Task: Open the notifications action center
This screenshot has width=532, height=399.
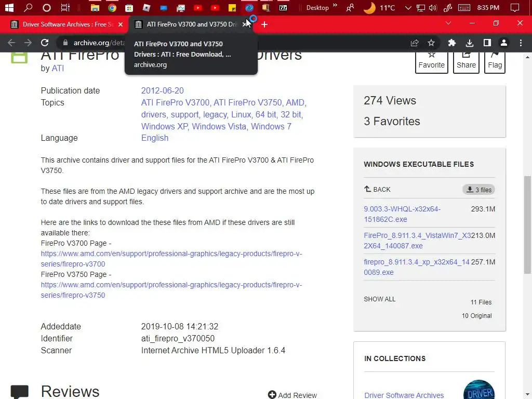Action: [x=515, y=7]
